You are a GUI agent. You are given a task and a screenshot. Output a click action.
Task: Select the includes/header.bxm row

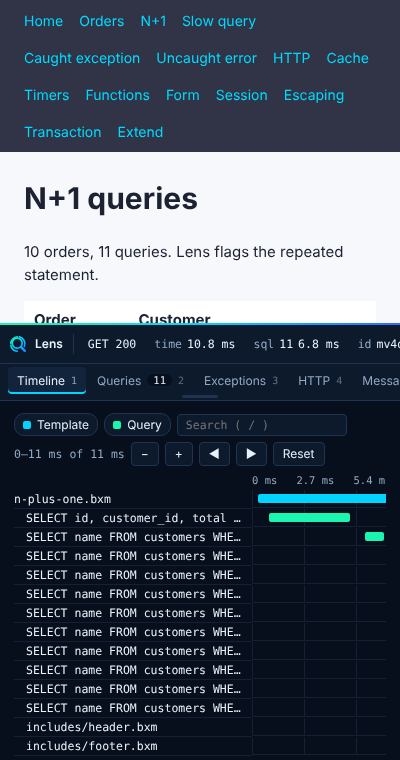[200, 727]
